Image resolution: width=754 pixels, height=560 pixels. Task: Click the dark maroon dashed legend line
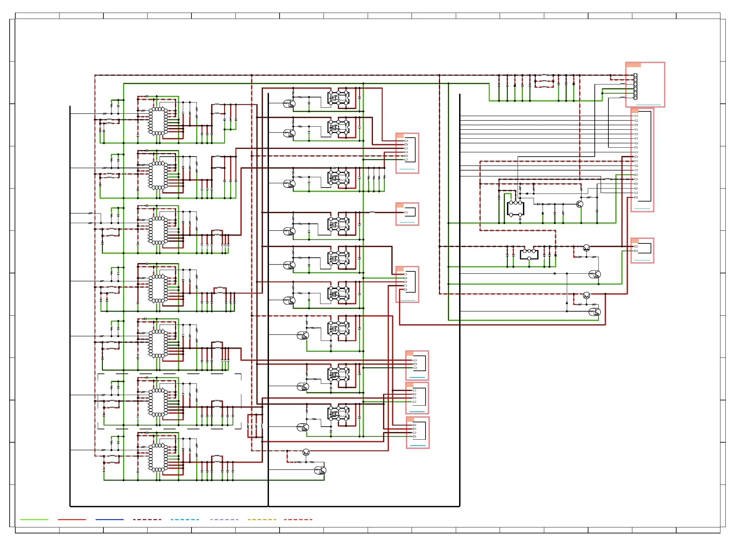click(x=147, y=519)
